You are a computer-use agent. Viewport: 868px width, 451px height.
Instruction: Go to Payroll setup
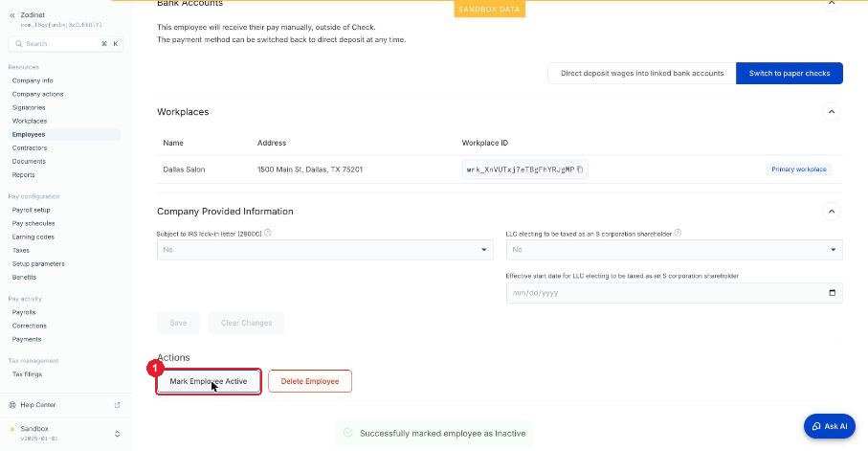tap(31, 210)
